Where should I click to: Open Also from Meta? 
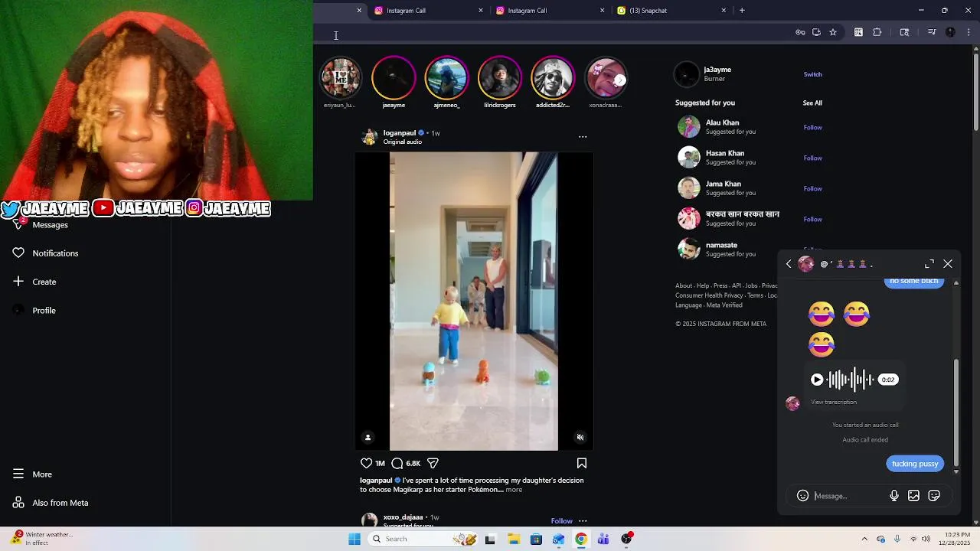click(x=51, y=503)
